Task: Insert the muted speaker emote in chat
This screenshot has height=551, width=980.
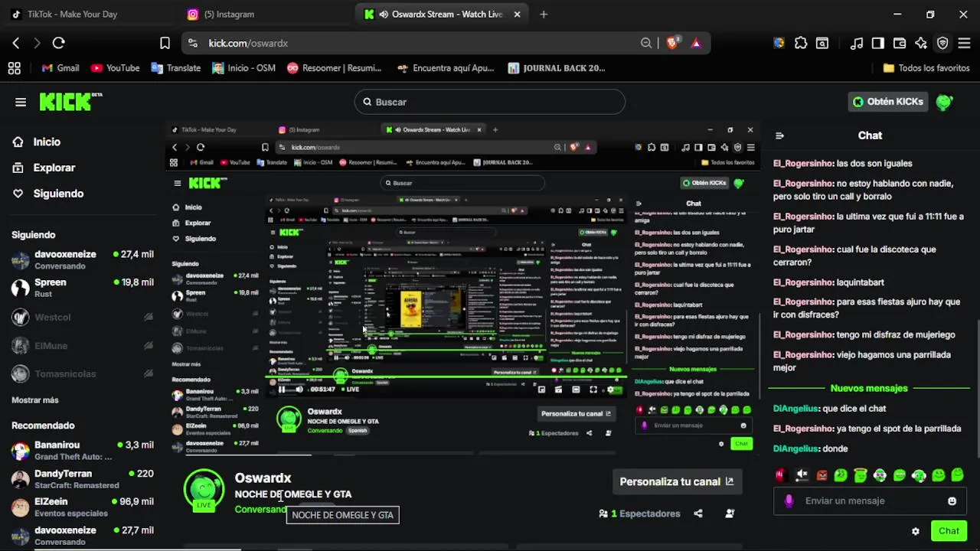Action: 802,475
